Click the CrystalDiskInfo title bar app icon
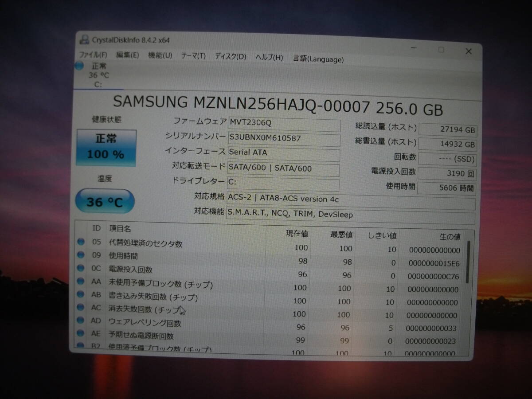532x399 pixels. 84,39
